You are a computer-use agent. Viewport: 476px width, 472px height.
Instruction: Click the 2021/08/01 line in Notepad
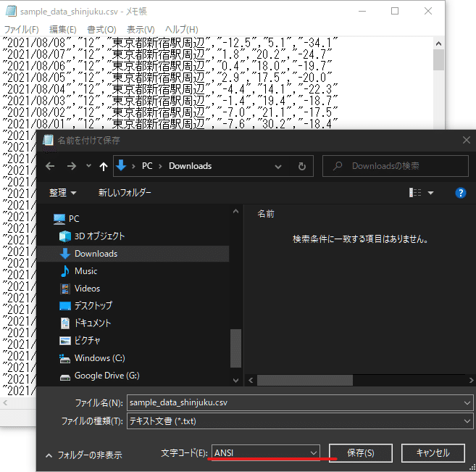tap(170, 124)
